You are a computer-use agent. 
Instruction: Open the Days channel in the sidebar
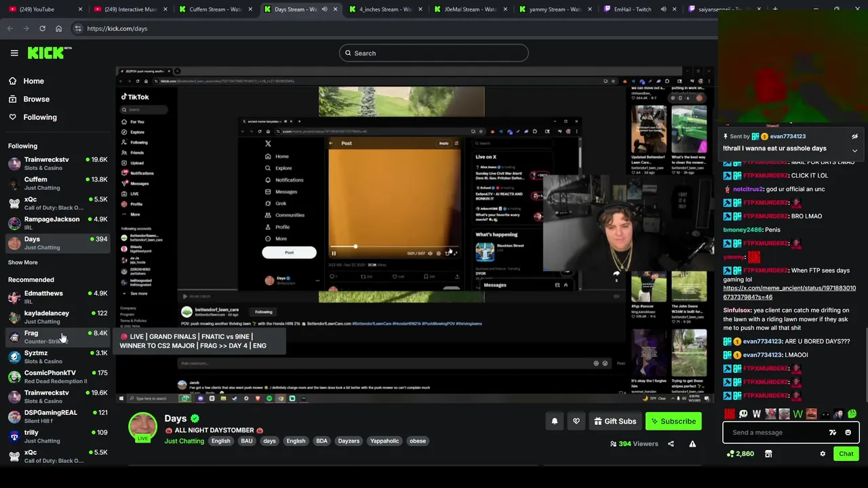pos(58,243)
